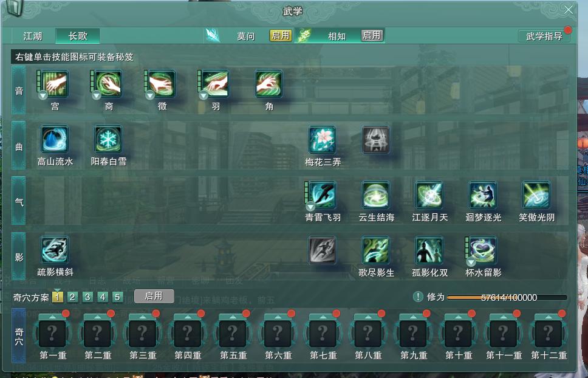
Task: Select 奇穴方案 preset 3
Action: click(x=87, y=297)
